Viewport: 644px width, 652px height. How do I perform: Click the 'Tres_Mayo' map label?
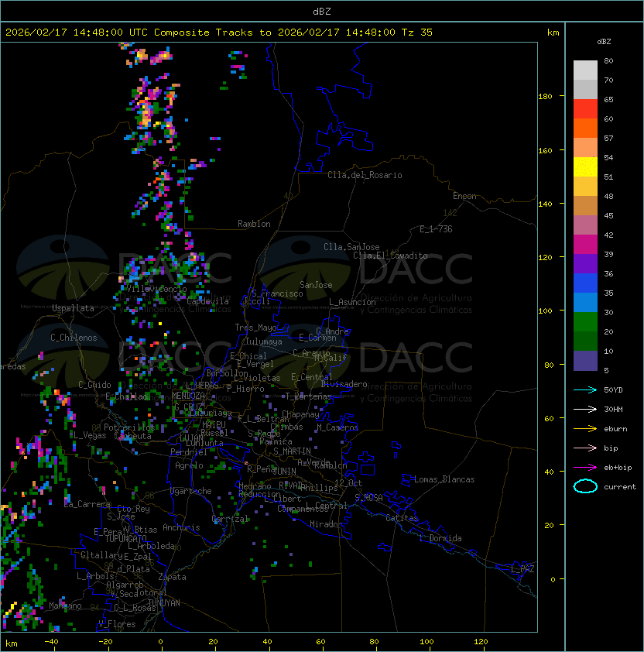255,328
